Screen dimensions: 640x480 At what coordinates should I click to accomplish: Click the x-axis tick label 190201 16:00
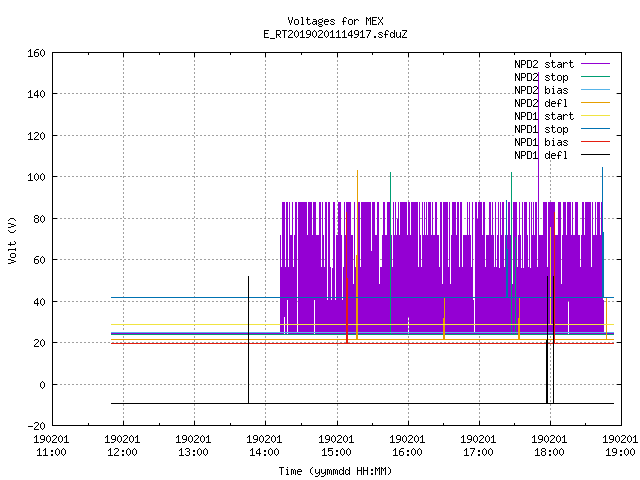coord(407,446)
